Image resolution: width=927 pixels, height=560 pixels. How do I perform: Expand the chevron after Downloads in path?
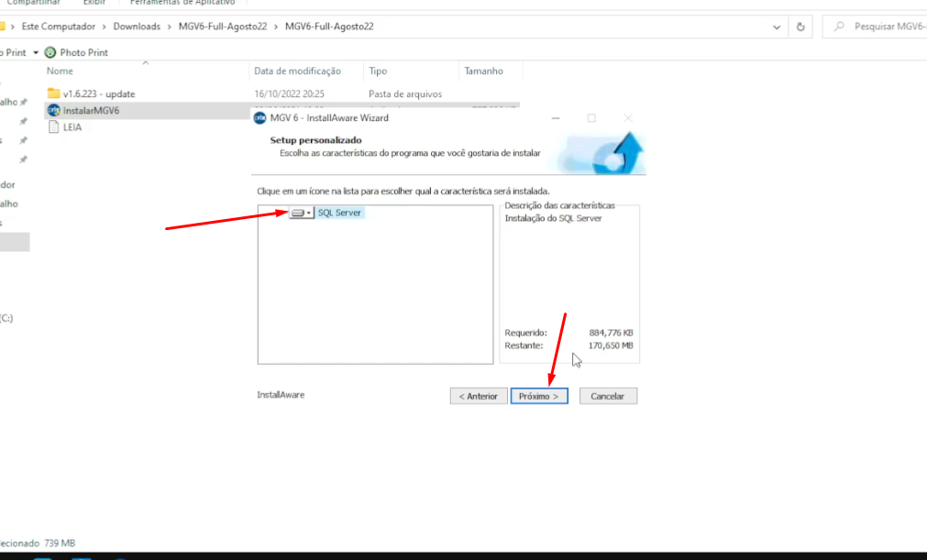pos(169,27)
